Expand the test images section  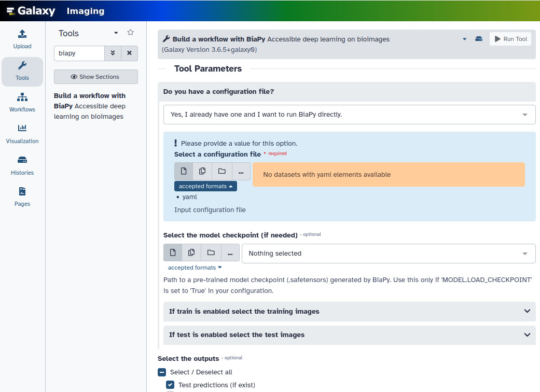click(x=350, y=335)
